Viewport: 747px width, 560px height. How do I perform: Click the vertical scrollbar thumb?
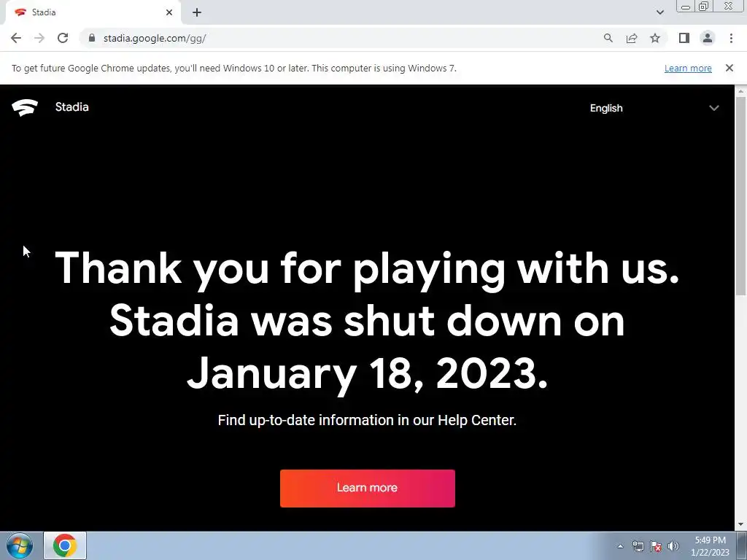click(x=741, y=195)
